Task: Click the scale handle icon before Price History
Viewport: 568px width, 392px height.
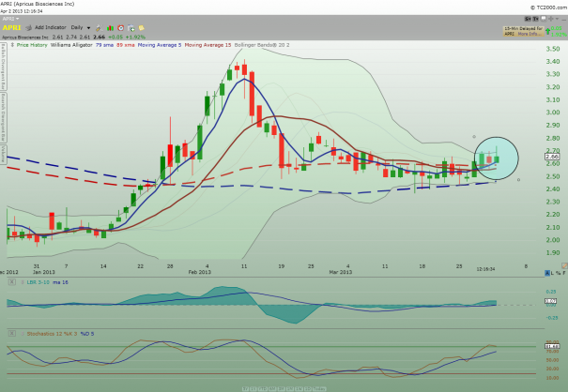Action: (x=12, y=45)
